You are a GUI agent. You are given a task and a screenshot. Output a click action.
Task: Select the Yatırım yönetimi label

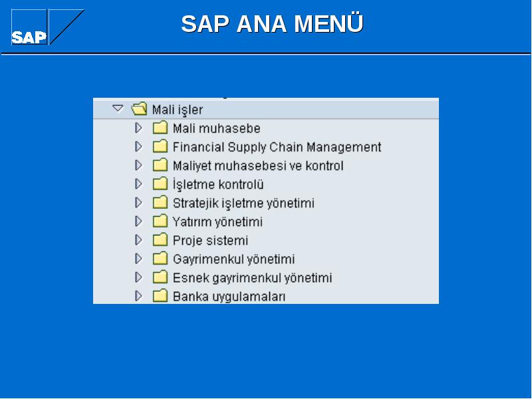217,222
